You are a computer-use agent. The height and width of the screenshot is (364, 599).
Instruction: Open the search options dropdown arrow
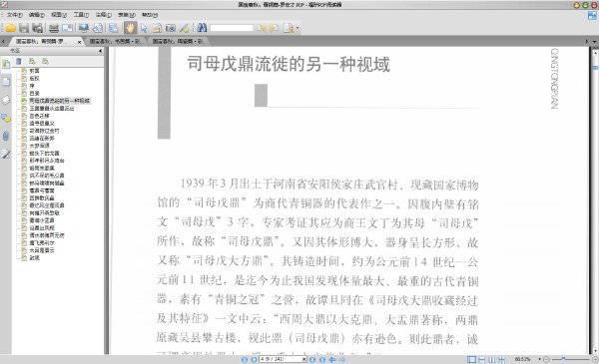coord(298,28)
